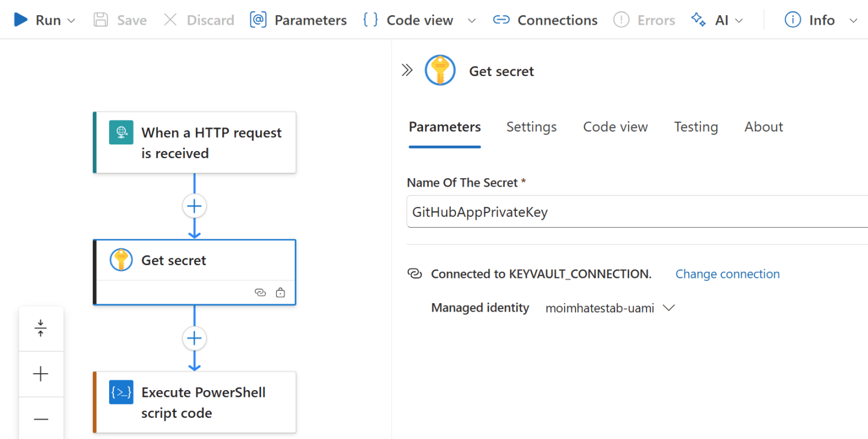Switch to the Settings tab
Screen dimensions: 868x439
(531, 127)
